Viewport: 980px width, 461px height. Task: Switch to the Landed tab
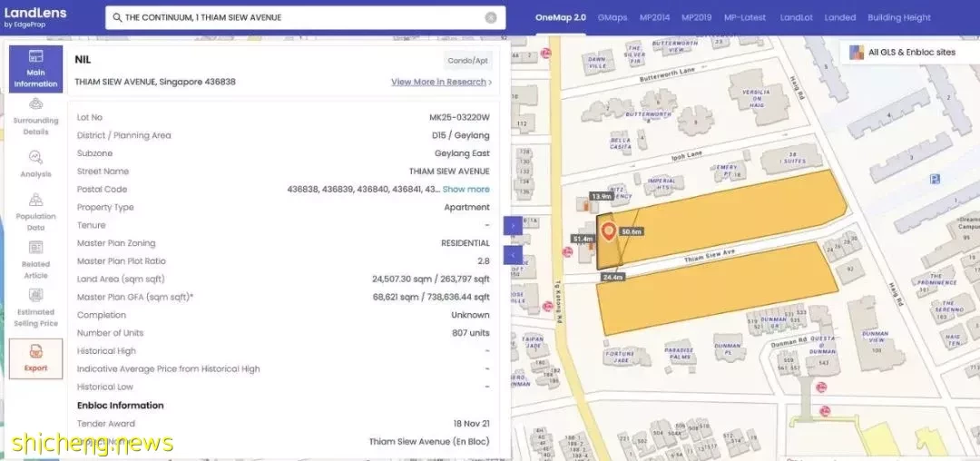(x=840, y=17)
